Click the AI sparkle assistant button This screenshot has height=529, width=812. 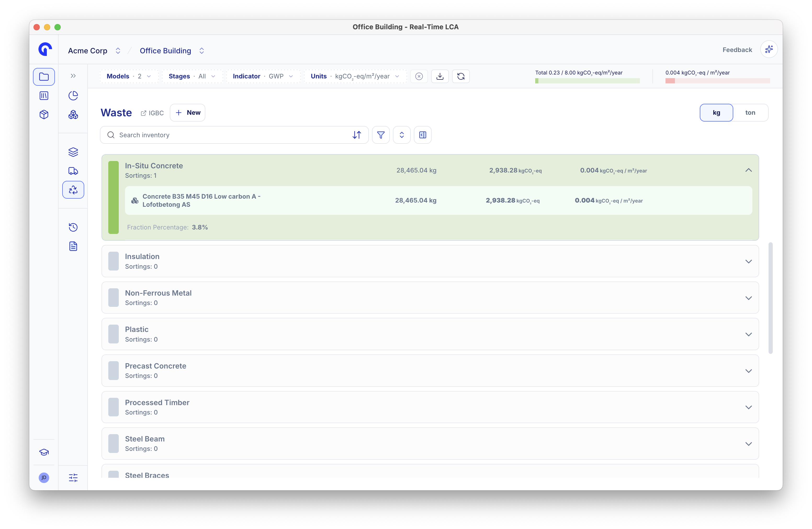tap(769, 50)
